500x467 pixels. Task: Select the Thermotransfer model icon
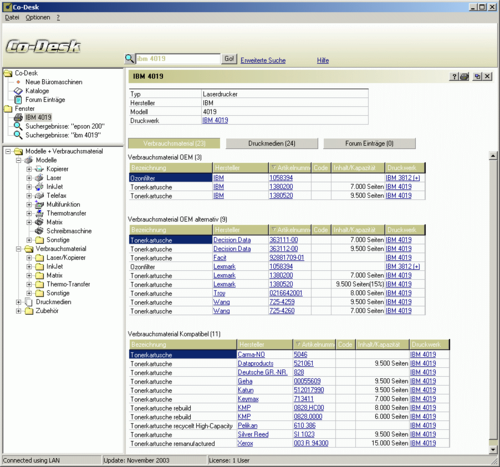39,213
